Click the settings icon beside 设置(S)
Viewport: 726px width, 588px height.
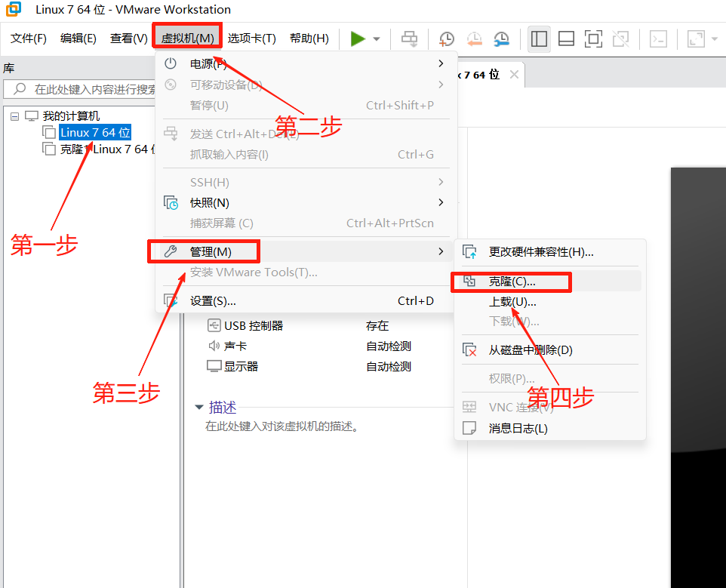click(x=171, y=301)
